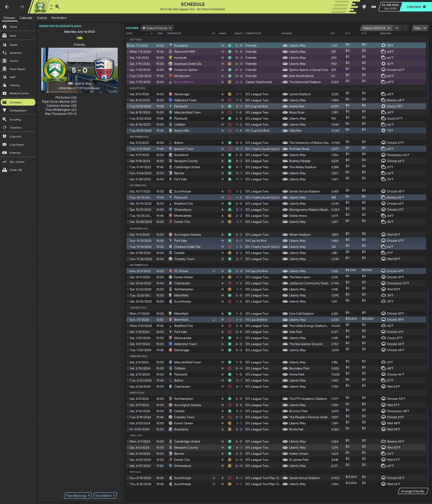Open Transfers in sidebar
432x504 pixels.
click(x=18, y=127)
